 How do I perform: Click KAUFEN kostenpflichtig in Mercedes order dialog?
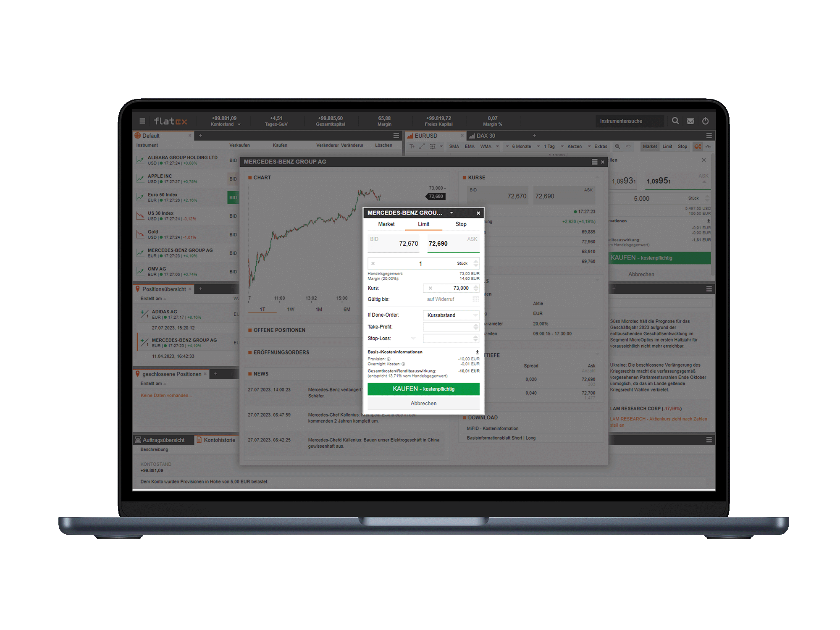tap(423, 389)
